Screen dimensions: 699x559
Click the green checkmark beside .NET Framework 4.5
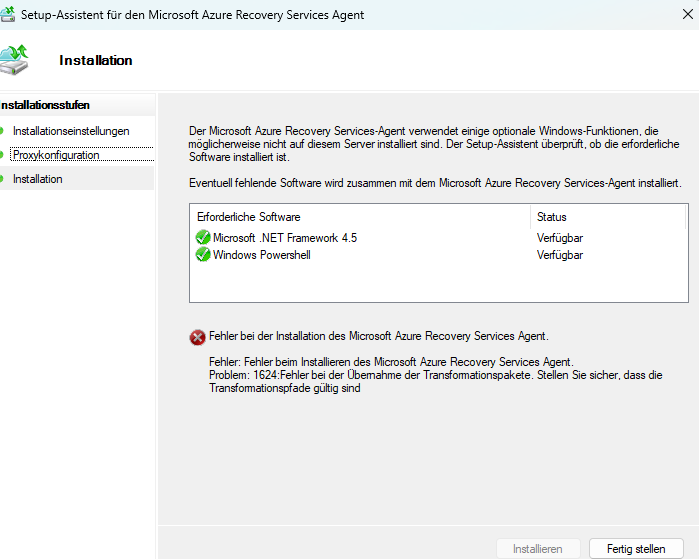[203, 238]
